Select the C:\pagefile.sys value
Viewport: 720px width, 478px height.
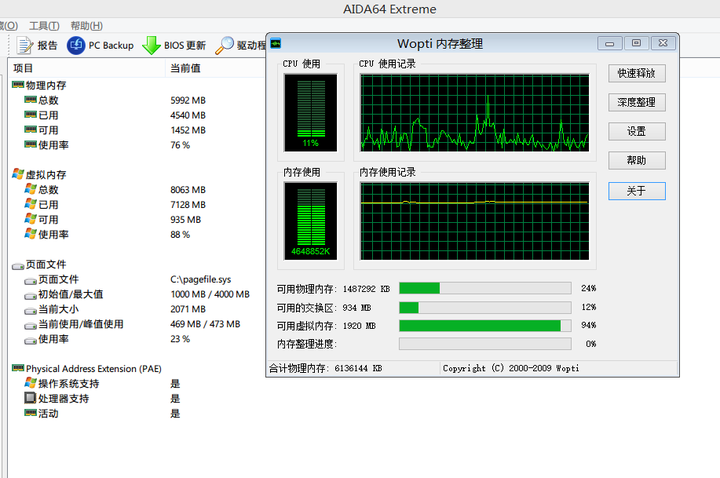click(201, 279)
